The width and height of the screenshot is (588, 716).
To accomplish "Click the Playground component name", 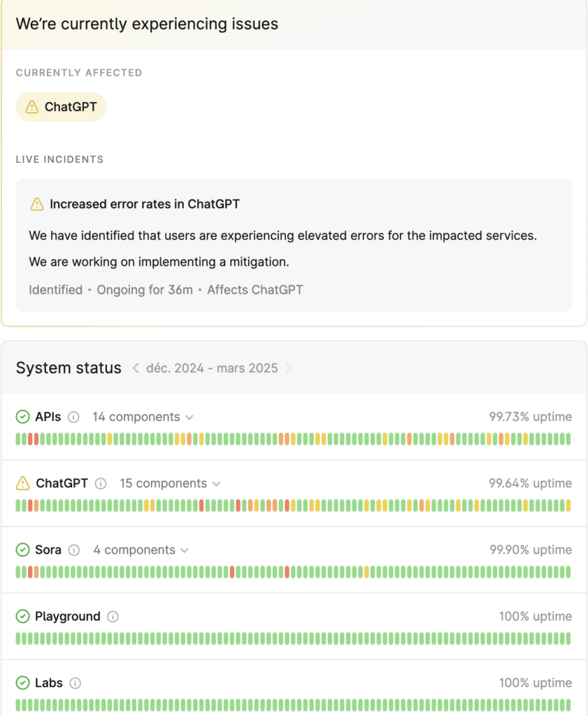I will click(68, 617).
